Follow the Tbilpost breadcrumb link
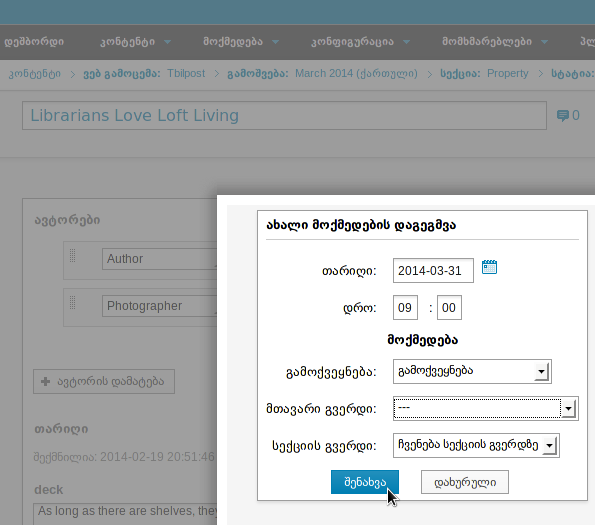 point(186,73)
